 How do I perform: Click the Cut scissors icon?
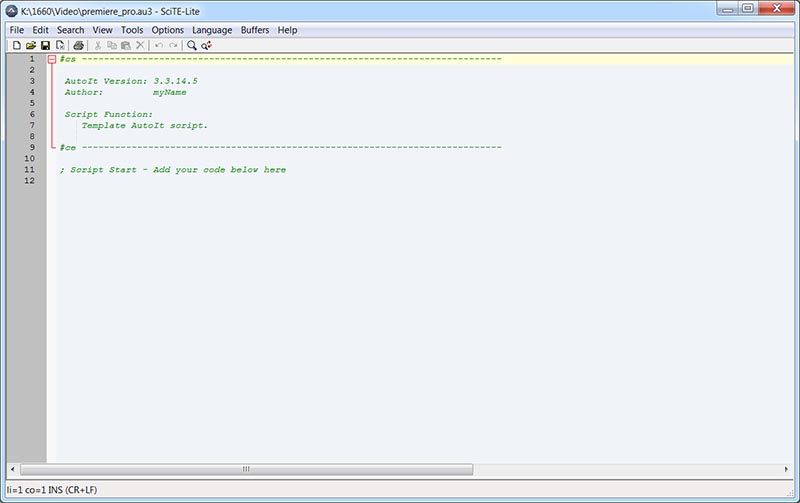pos(98,45)
